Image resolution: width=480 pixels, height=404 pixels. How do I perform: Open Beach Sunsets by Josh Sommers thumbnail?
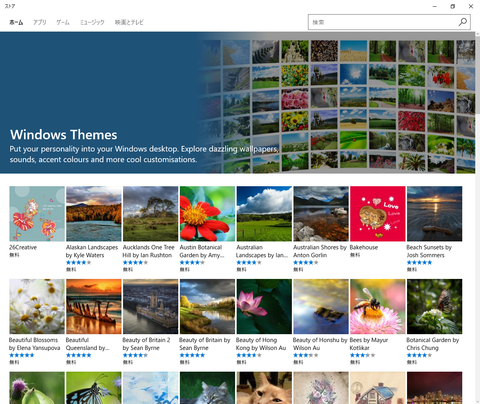click(435, 214)
